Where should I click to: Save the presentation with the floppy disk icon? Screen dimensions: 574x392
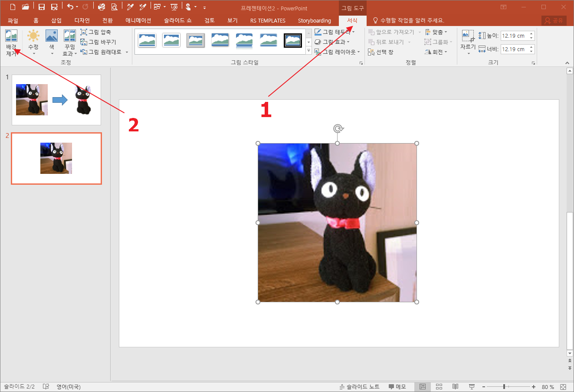(x=42, y=7)
